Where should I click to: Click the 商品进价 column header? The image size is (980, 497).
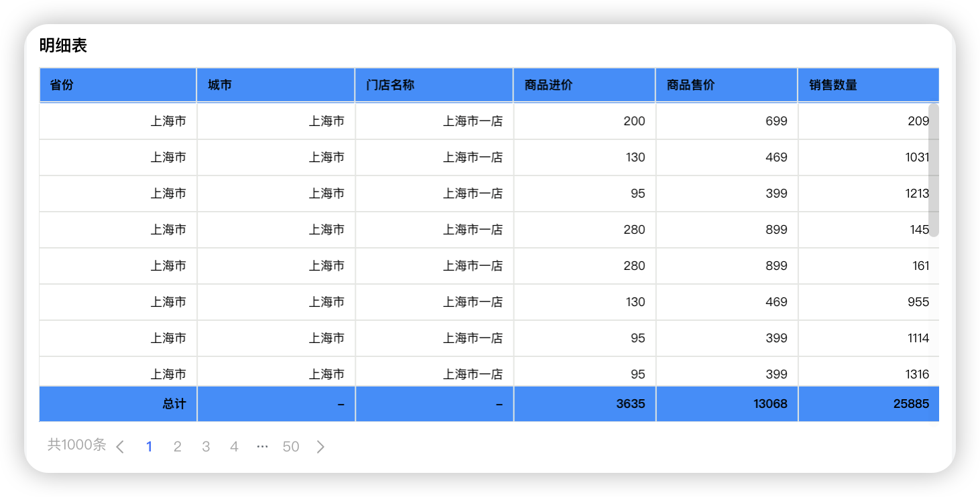pos(584,85)
